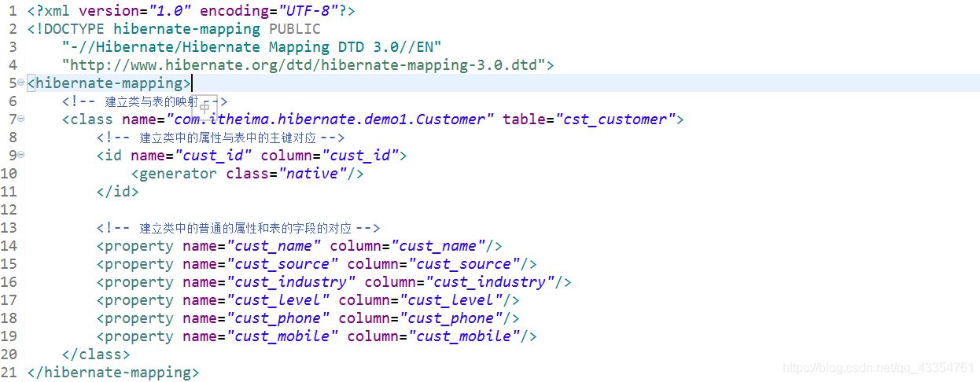Image resolution: width=980 pixels, height=382 pixels.
Task: Click the property name value "cust_industry"
Action: pyautogui.click(x=291, y=282)
